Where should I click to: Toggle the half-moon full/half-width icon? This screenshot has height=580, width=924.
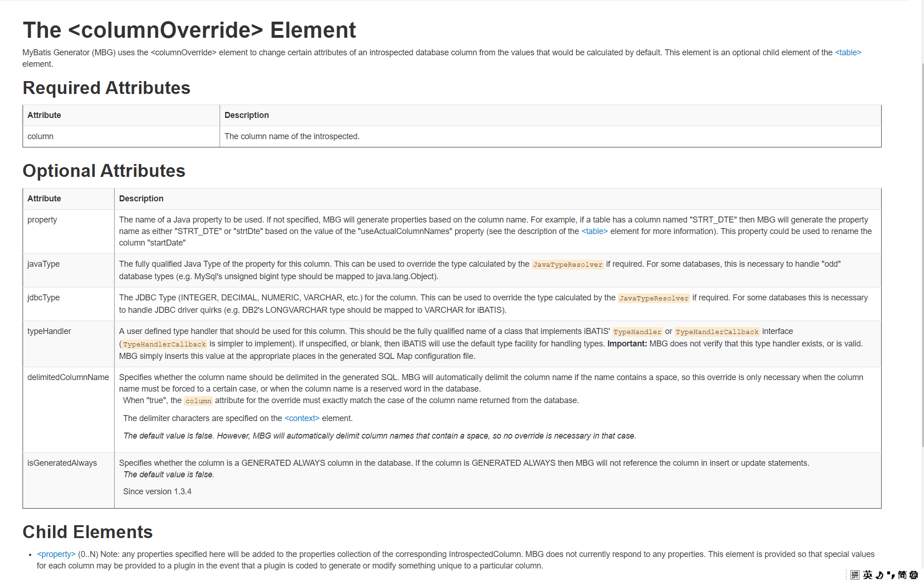point(879,574)
